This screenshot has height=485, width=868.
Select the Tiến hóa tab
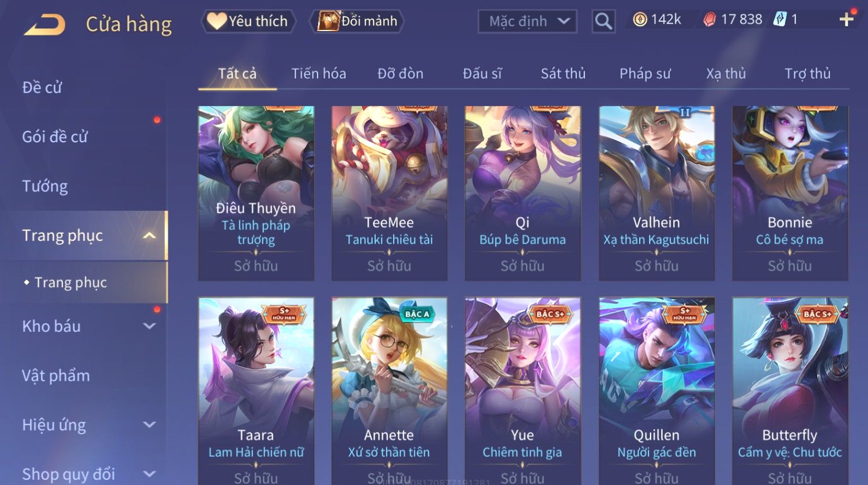(x=319, y=74)
